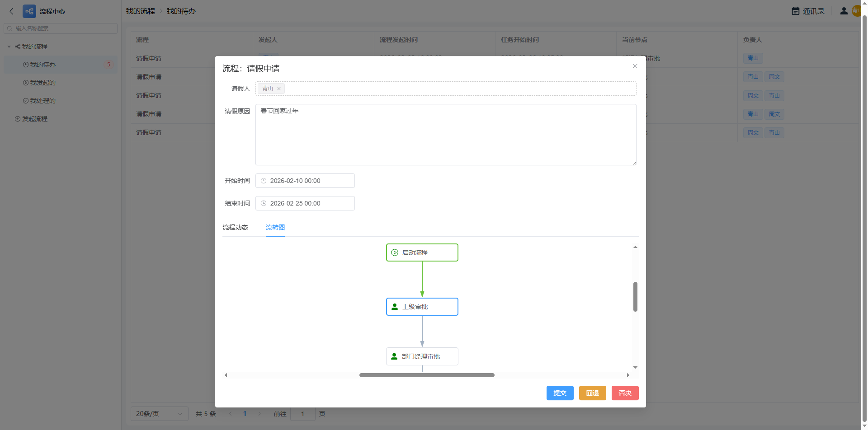Viewport: 868px width, 430px height.
Task: Click the 流程中心 app logo icon
Action: [x=29, y=11]
